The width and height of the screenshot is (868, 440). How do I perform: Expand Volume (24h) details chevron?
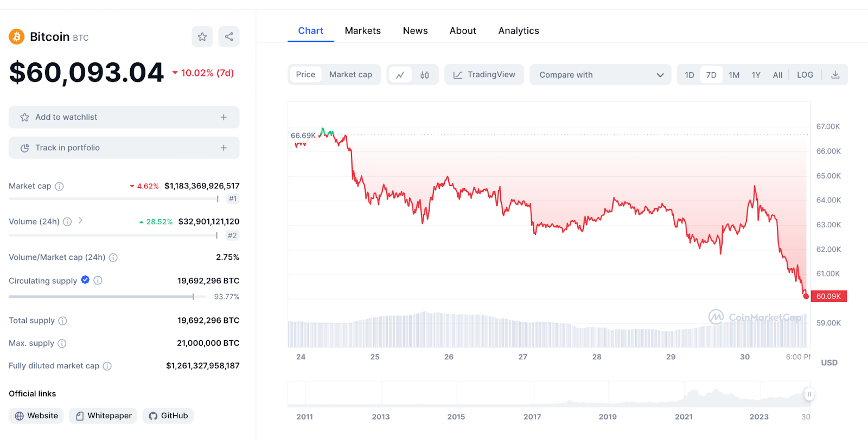[80, 220]
